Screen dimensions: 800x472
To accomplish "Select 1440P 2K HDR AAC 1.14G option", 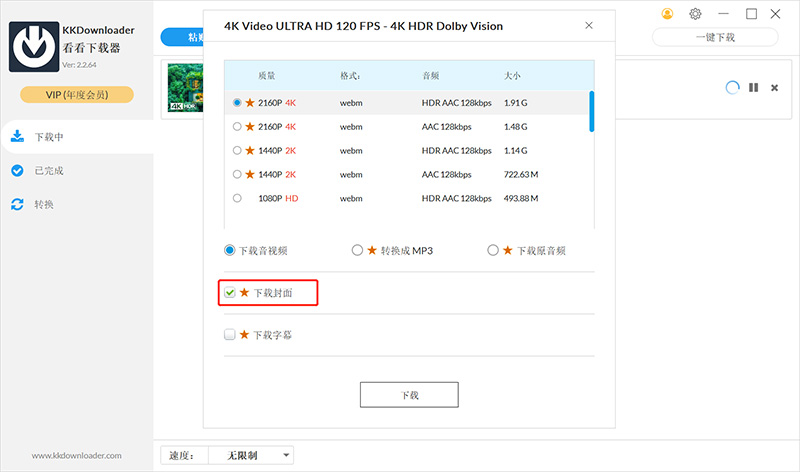I will tap(237, 150).
